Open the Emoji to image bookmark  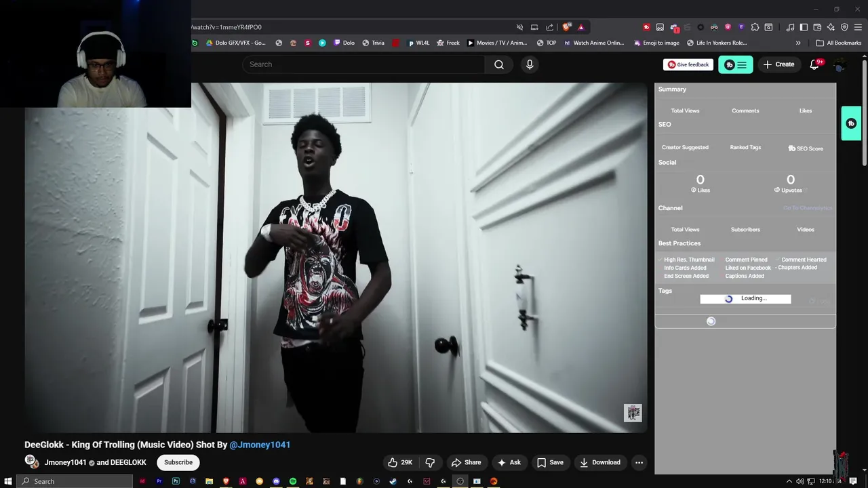click(x=656, y=43)
